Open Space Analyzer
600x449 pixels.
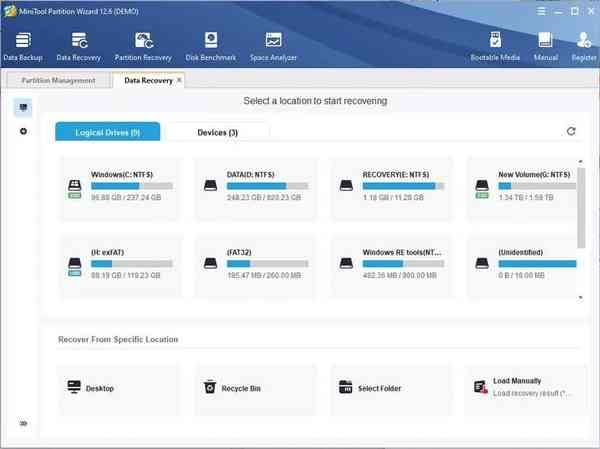273,47
